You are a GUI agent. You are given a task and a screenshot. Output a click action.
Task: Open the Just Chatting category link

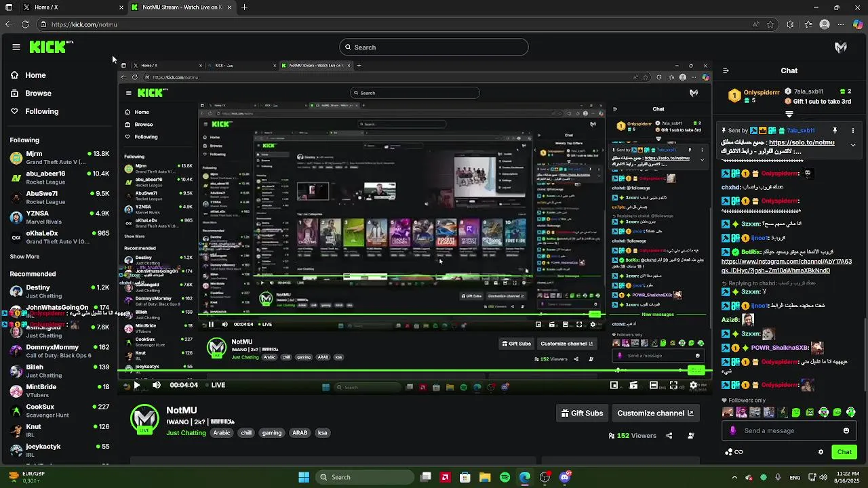point(186,432)
